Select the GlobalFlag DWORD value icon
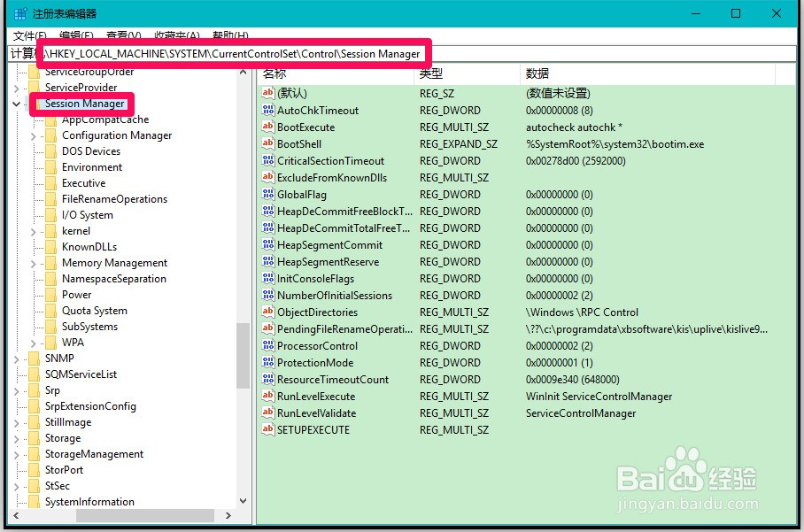804x532 pixels. 266,194
